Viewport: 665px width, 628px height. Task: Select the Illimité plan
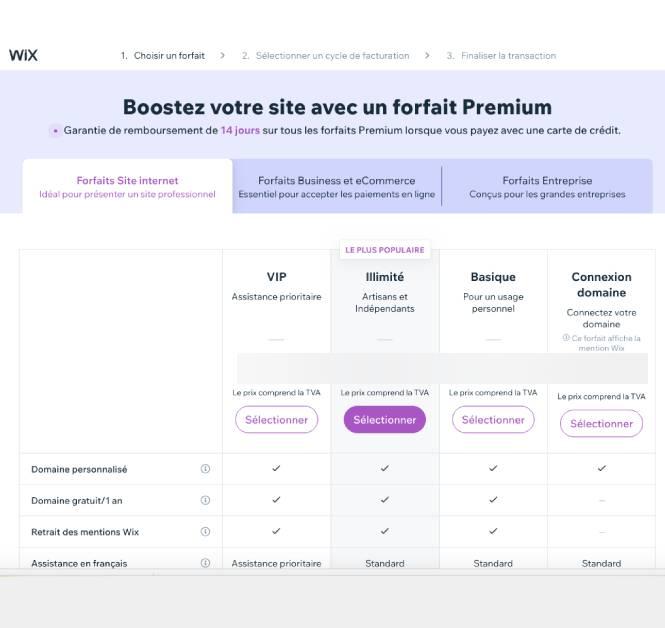coord(384,420)
